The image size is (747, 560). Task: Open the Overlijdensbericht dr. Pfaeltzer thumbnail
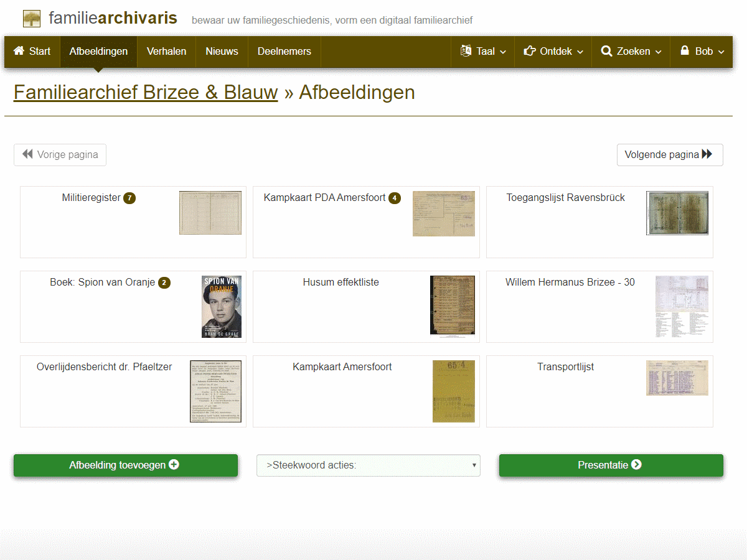[x=215, y=391]
